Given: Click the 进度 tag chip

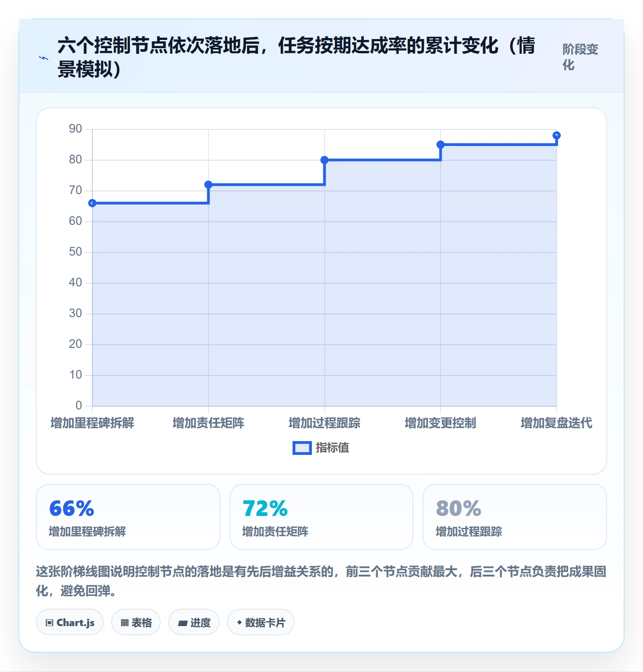Looking at the screenshot, I should click(x=194, y=622).
